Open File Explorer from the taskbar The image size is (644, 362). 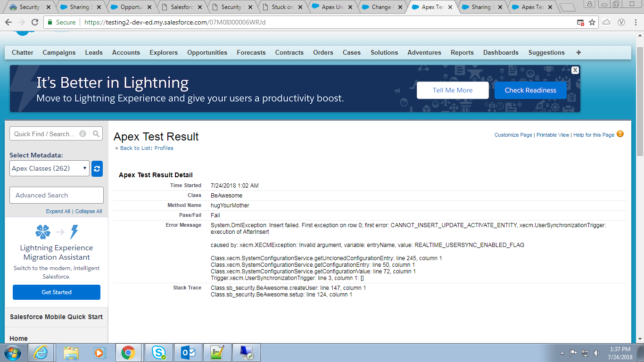point(72,353)
